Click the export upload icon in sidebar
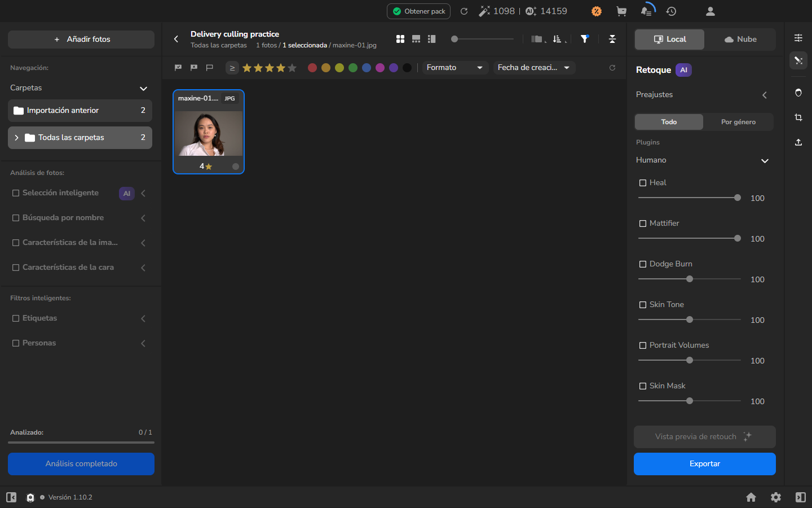812x508 pixels. pyautogui.click(x=798, y=142)
